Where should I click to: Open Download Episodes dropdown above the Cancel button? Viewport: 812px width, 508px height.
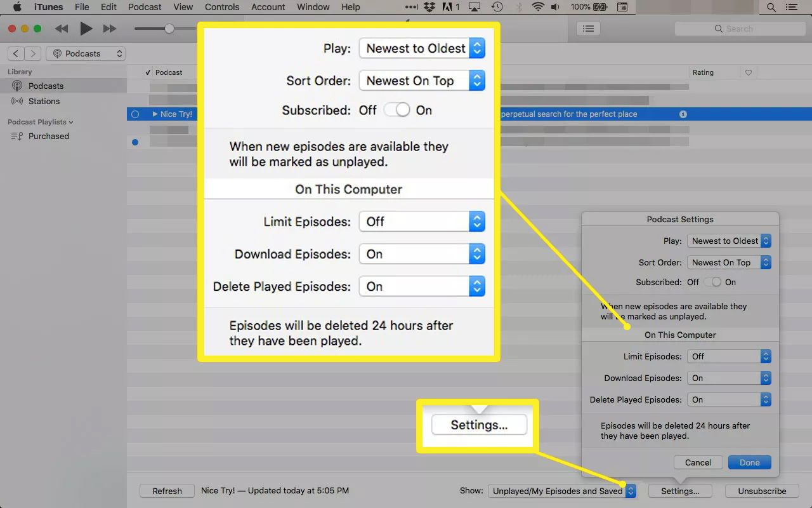coord(730,378)
